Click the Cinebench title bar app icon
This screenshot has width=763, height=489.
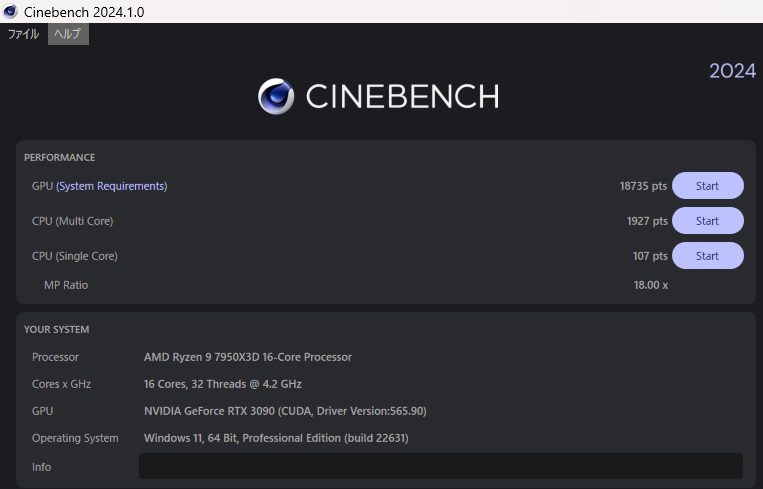10,12
